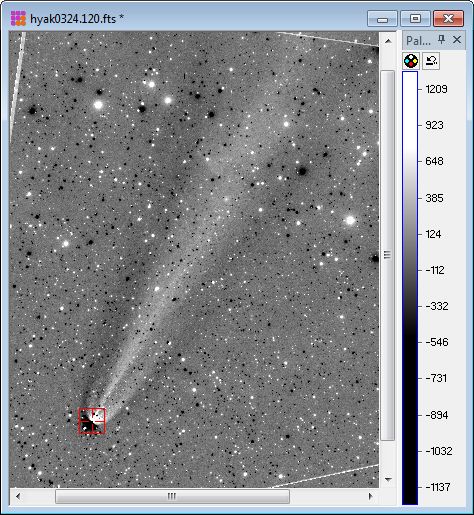Click the horizontal scrollbar left arrow

(x=18, y=496)
